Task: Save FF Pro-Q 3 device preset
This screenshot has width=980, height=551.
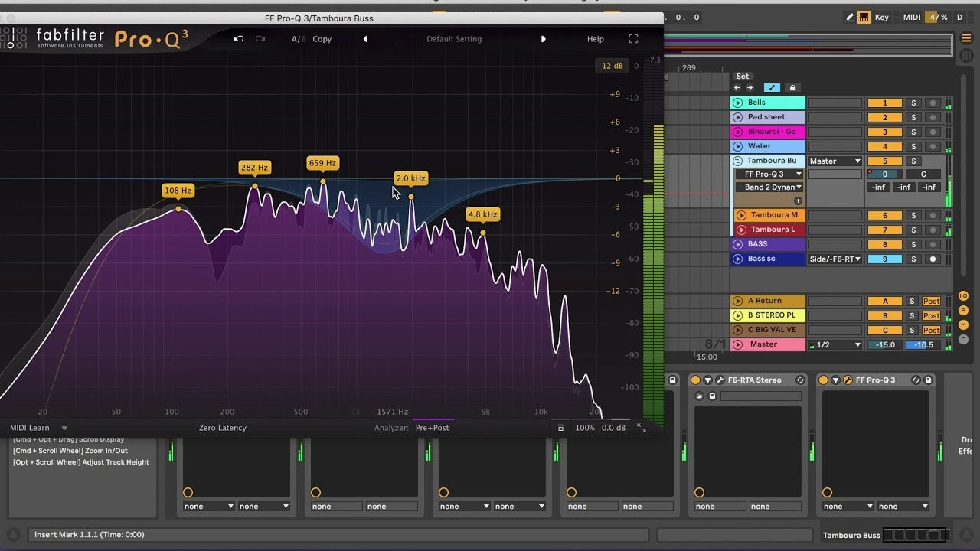Action: [x=928, y=380]
